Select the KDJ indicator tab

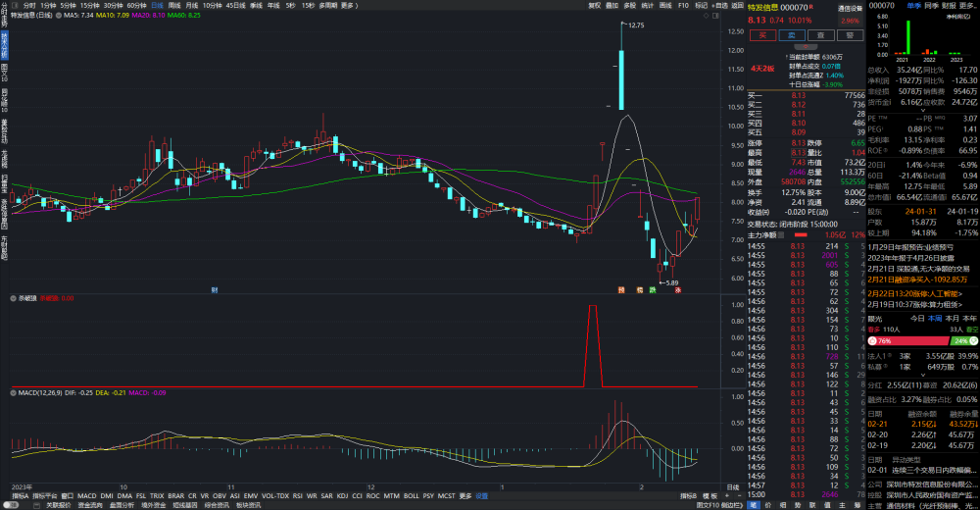[x=342, y=495]
